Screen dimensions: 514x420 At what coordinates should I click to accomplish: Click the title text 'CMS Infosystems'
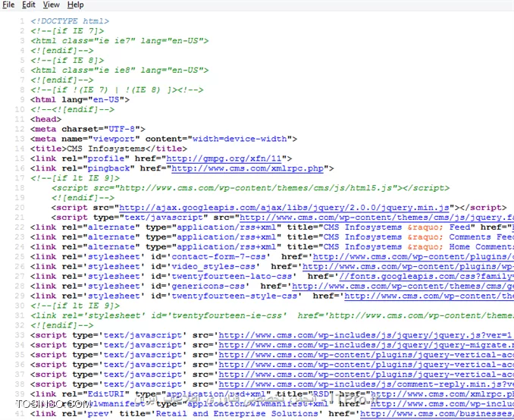106,149
